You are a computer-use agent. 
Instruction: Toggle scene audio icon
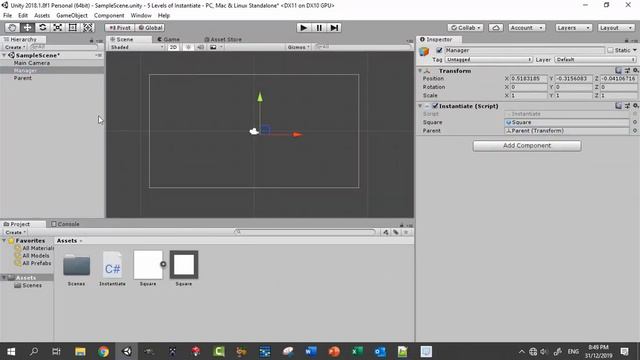[x=200, y=47]
